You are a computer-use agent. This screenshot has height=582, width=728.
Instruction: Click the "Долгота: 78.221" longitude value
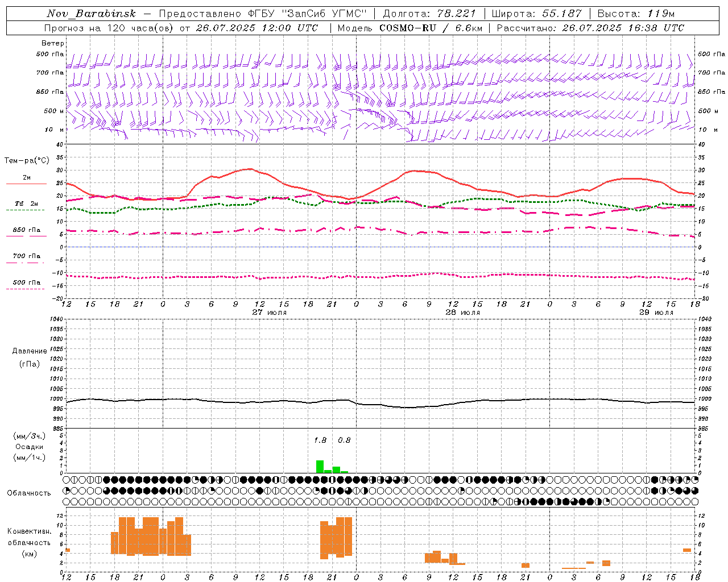coord(429,14)
